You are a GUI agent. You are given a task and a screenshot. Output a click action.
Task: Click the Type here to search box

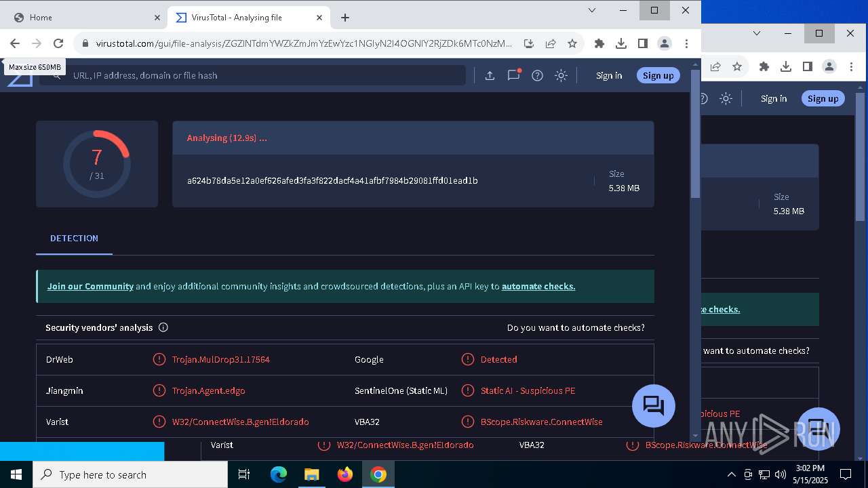(130, 474)
